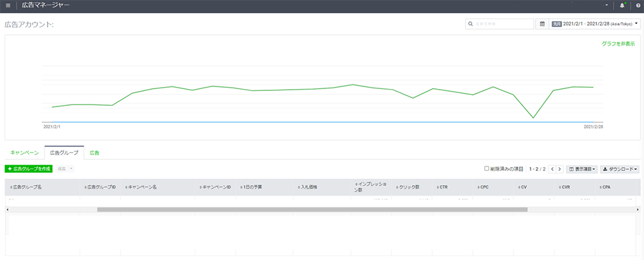Click the horizontal table scrollbar thumb
The image size is (644, 260).
pos(312,210)
